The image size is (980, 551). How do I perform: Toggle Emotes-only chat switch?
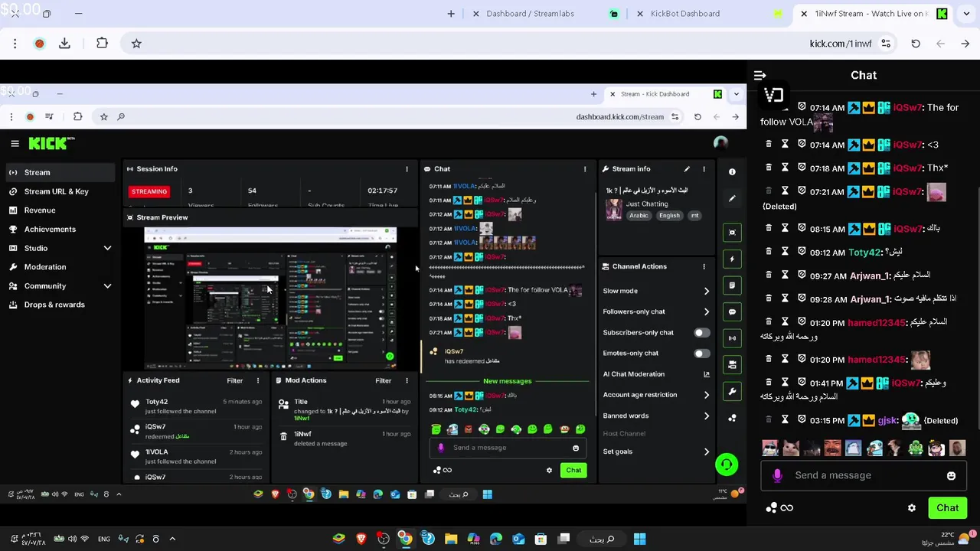(x=701, y=354)
